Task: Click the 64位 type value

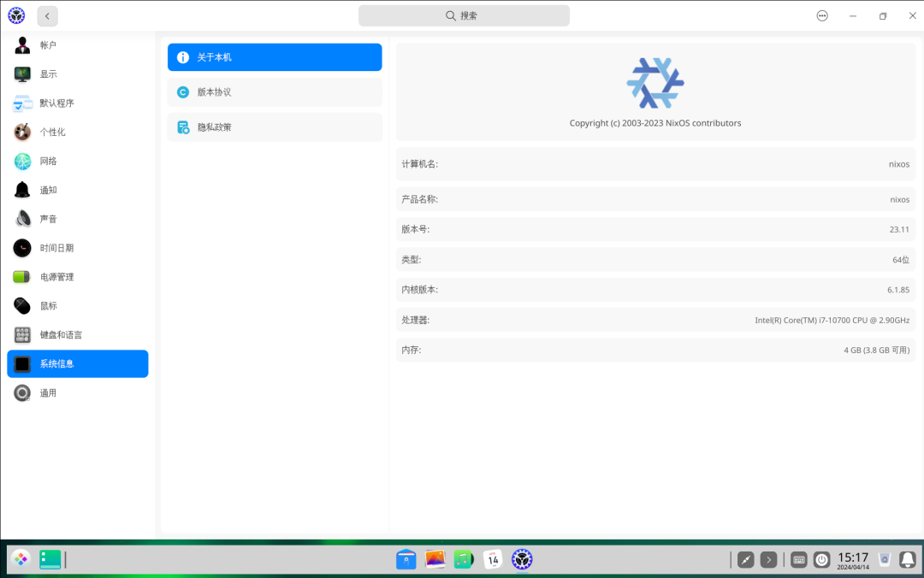Action: pyautogui.click(x=900, y=260)
